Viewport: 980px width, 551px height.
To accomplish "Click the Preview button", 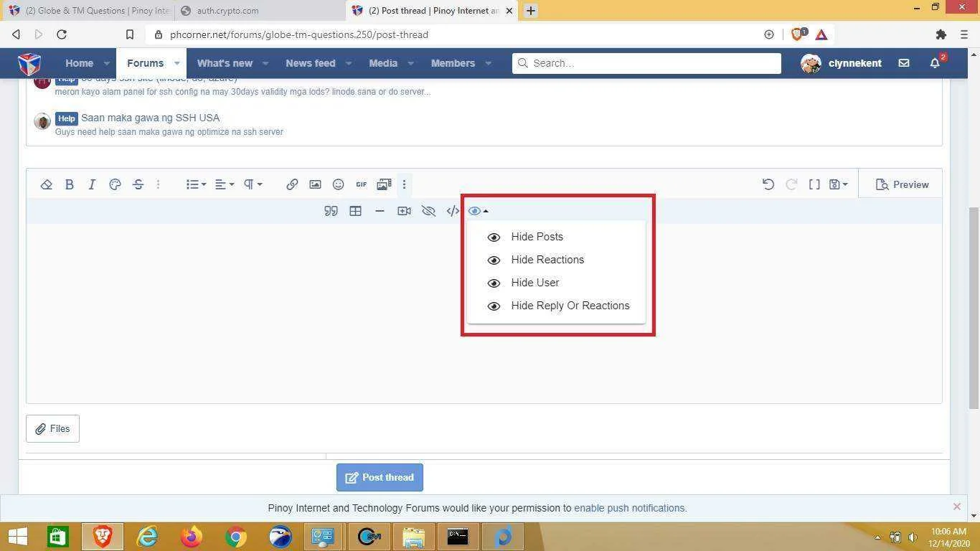I will 903,184.
